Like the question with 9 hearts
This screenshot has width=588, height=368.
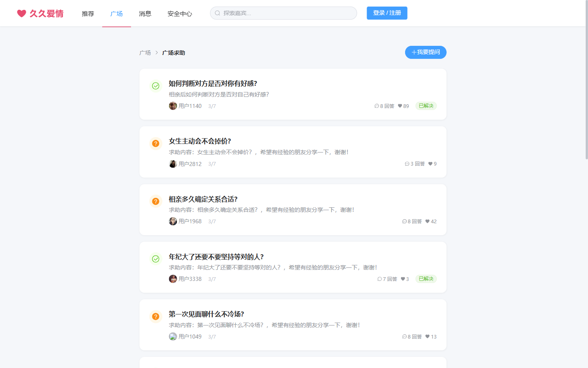click(430, 164)
